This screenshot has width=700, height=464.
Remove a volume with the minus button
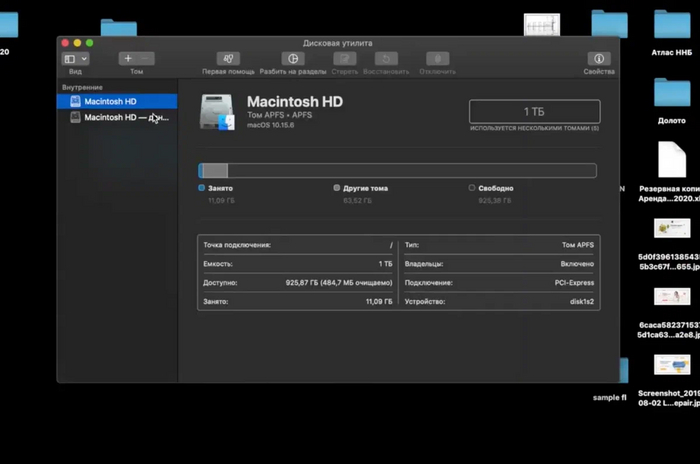pyautogui.click(x=146, y=59)
